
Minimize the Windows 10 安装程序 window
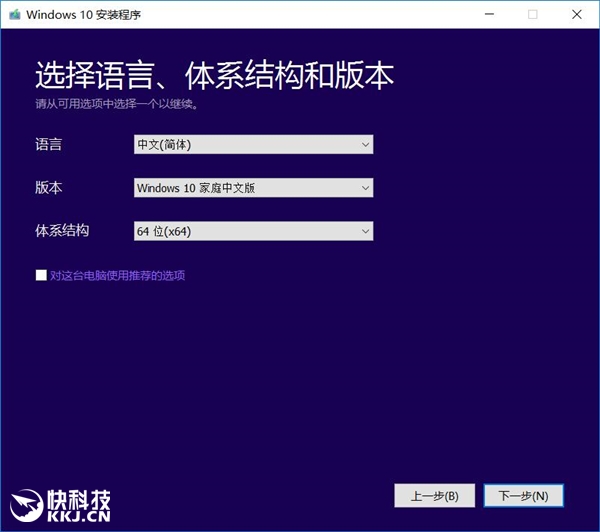pyautogui.click(x=489, y=15)
